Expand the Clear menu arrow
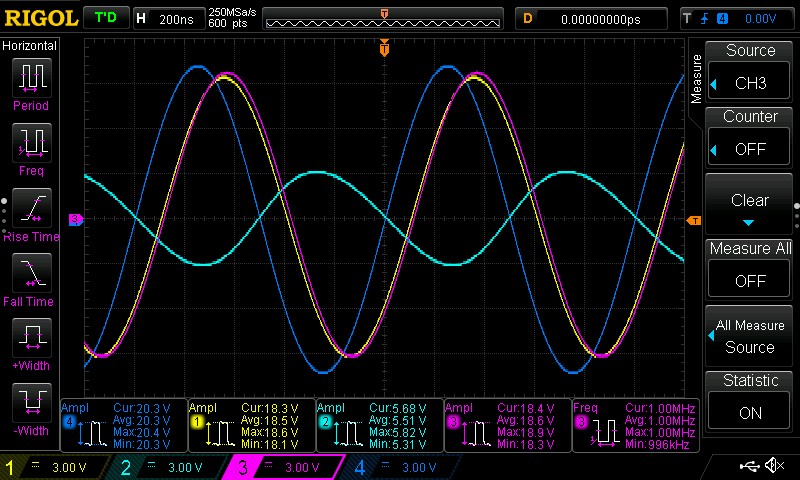Screen dimensions: 800x480 (x=750, y=221)
